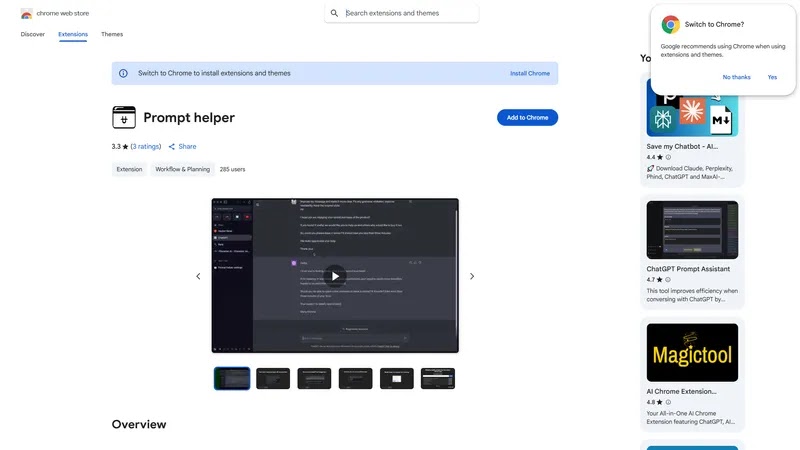Go to next carousel slide
Viewport: 800px width, 450px height.
pyautogui.click(x=472, y=276)
